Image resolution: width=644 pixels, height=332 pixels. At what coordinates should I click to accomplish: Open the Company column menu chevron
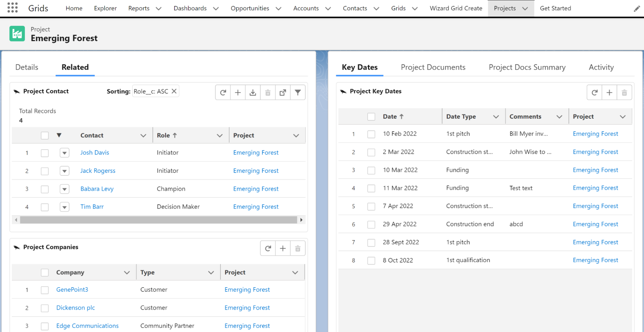click(x=127, y=272)
